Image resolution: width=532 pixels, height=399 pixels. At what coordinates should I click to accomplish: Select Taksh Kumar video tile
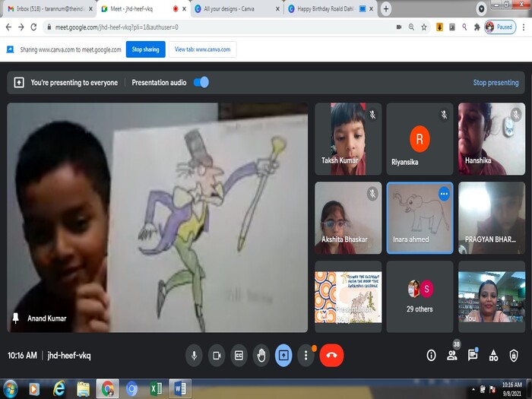pyautogui.click(x=348, y=139)
